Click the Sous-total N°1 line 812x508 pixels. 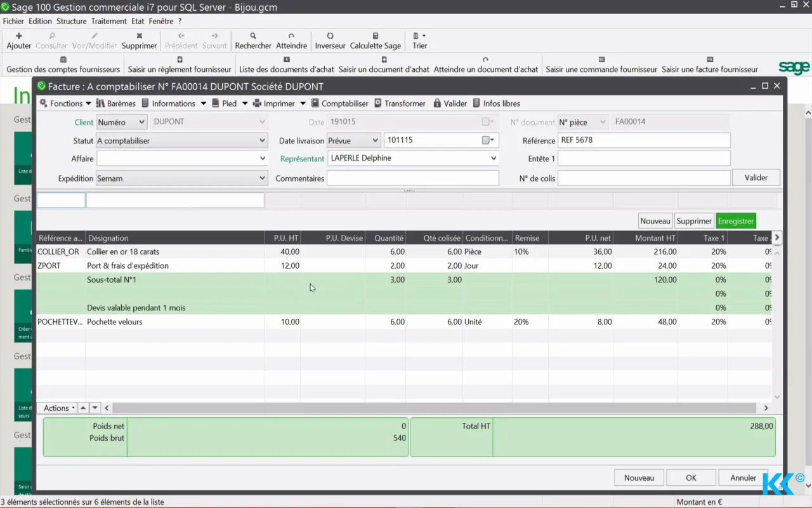pyautogui.click(x=404, y=280)
